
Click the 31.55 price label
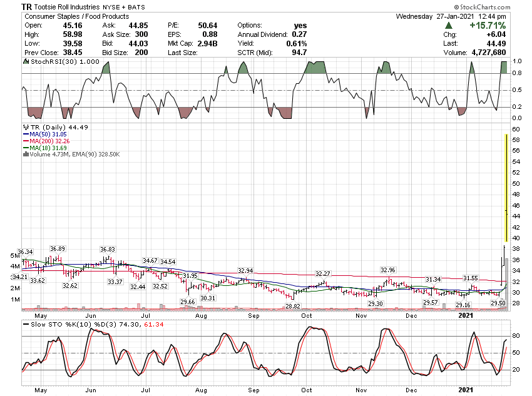click(471, 278)
